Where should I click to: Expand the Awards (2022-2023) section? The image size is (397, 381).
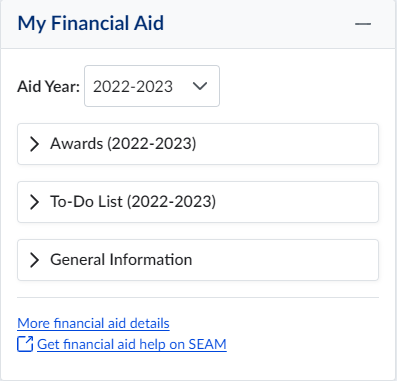click(x=198, y=144)
